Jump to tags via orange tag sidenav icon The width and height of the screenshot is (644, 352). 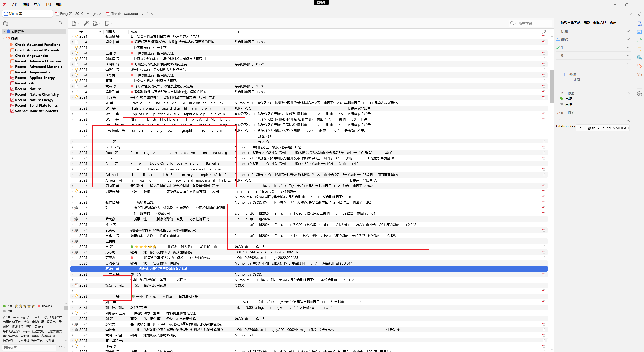coord(639,66)
